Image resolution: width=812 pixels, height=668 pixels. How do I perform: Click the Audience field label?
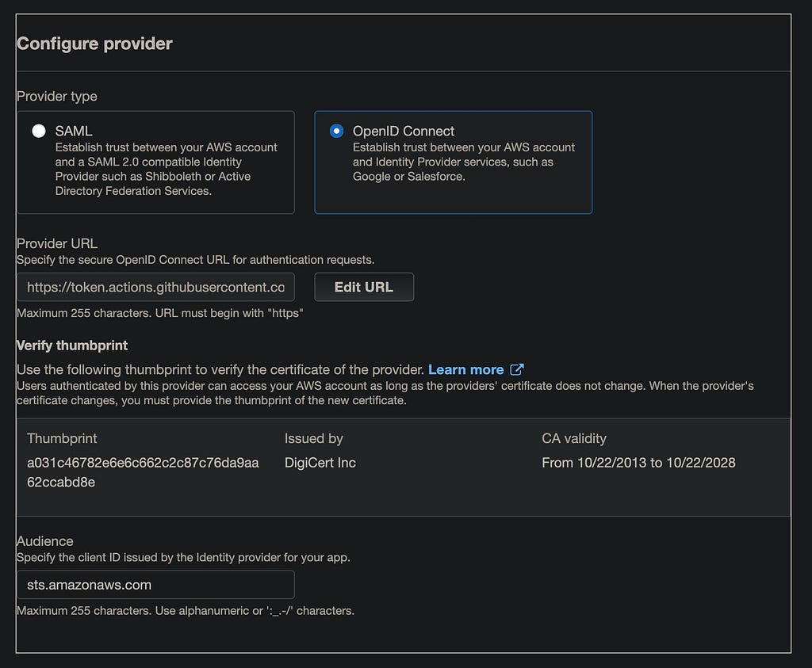(45, 541)
